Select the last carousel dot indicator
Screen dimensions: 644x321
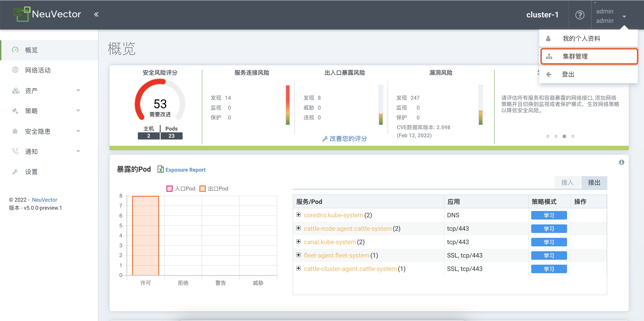(573, 136)
